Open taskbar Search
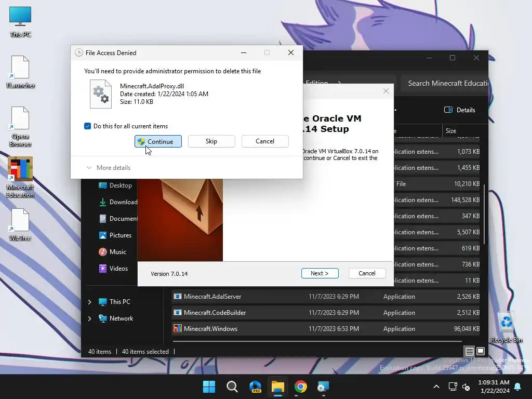Image resolution: width=532 pixels, height=399 pixels. point(232,387)
